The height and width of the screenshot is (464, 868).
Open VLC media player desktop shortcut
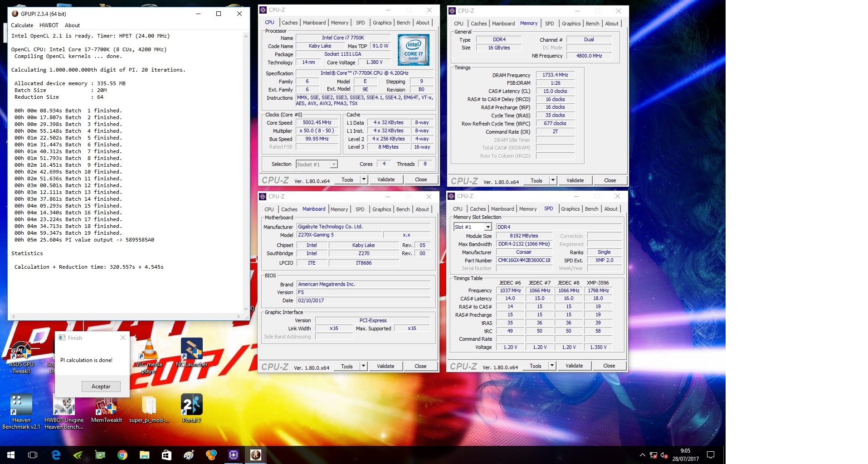point(148,356)
